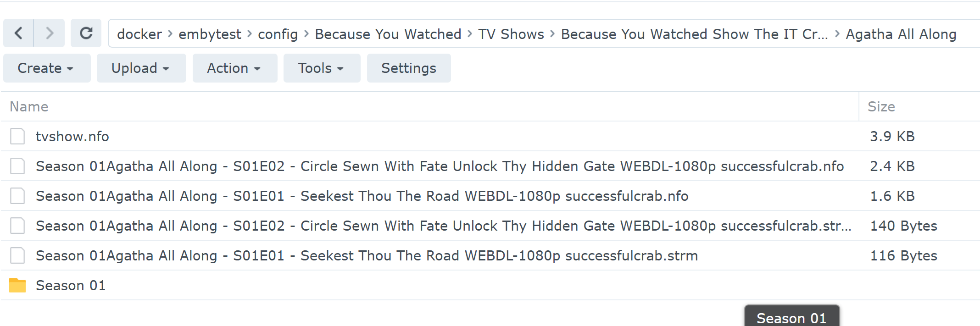
Task: Click file icon of S01E01 .nfo file
Action: (17, 196)
